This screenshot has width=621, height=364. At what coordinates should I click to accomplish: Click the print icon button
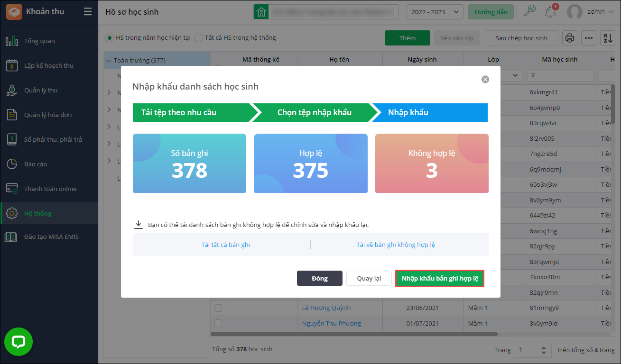tap(570, 38)
